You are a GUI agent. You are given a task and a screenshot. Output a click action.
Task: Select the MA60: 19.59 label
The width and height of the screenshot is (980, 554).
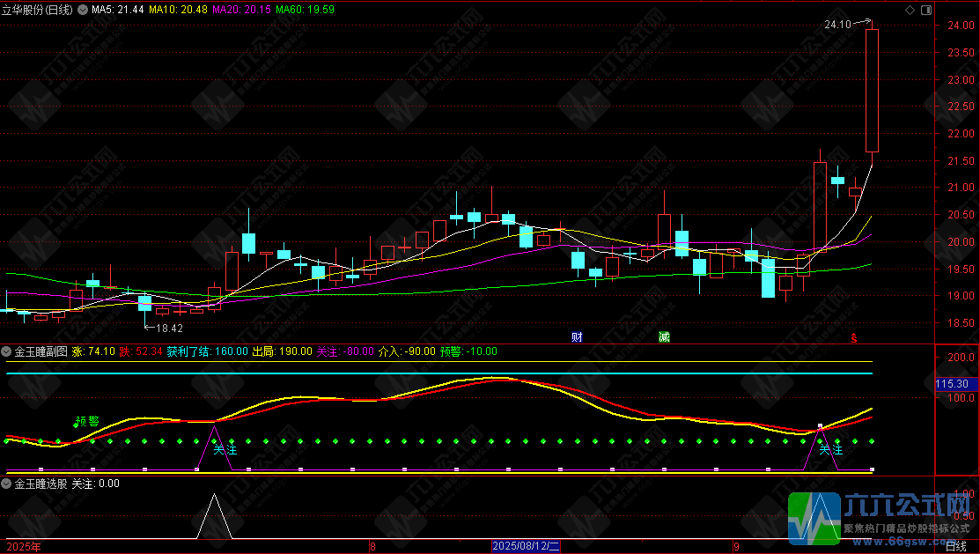coord(305,10)
